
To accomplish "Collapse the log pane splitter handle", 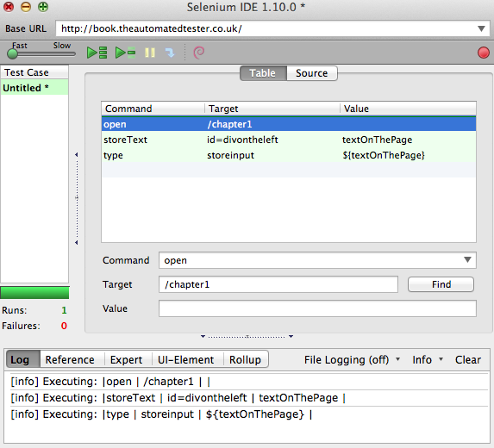I will 247,337.
